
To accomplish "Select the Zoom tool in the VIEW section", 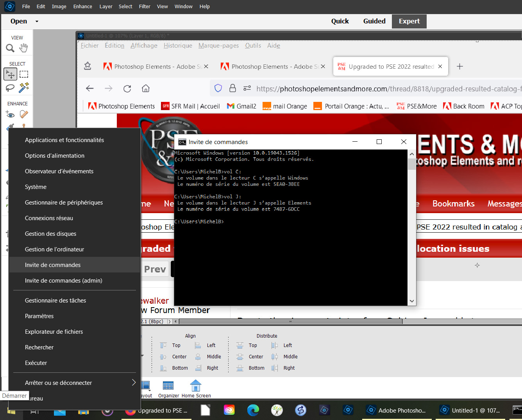I will (x=10, y=48).
